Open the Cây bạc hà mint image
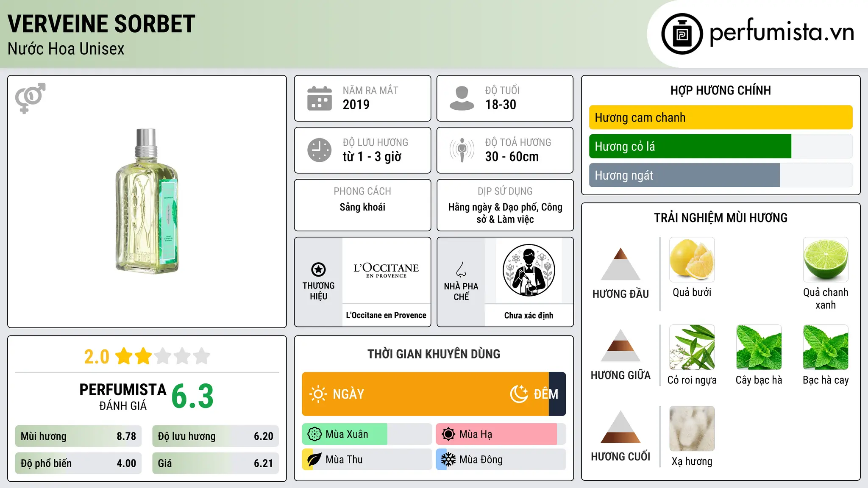Image resolution: width=868 pixels, height=488 pixels. pyautogui.click(x=759, y=347)
